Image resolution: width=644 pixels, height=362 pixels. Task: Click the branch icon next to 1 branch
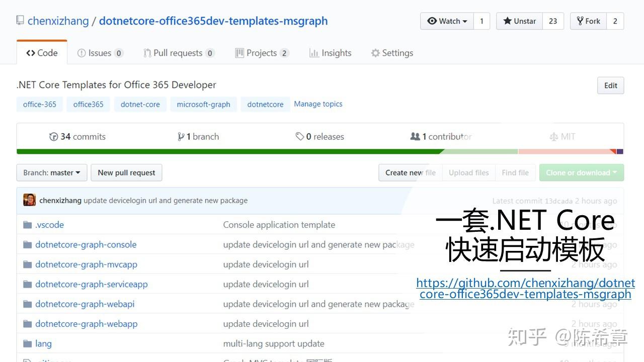pyautogui.click(x=181, y=136)
